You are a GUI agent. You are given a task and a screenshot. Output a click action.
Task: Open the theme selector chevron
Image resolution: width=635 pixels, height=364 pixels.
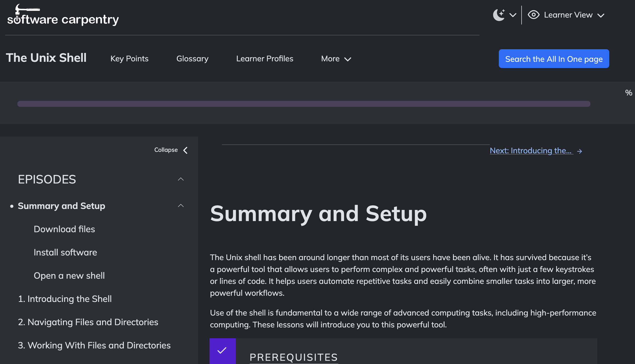(513, 16)
